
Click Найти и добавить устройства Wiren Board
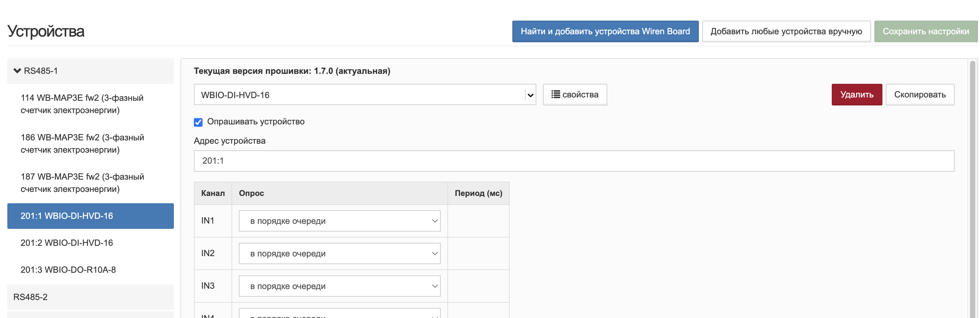605,31
